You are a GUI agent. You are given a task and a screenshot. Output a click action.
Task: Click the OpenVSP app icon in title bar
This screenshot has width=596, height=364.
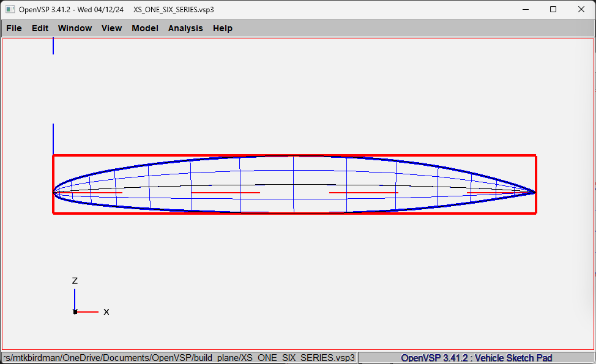pyautogui.click(x=10, y=9)
